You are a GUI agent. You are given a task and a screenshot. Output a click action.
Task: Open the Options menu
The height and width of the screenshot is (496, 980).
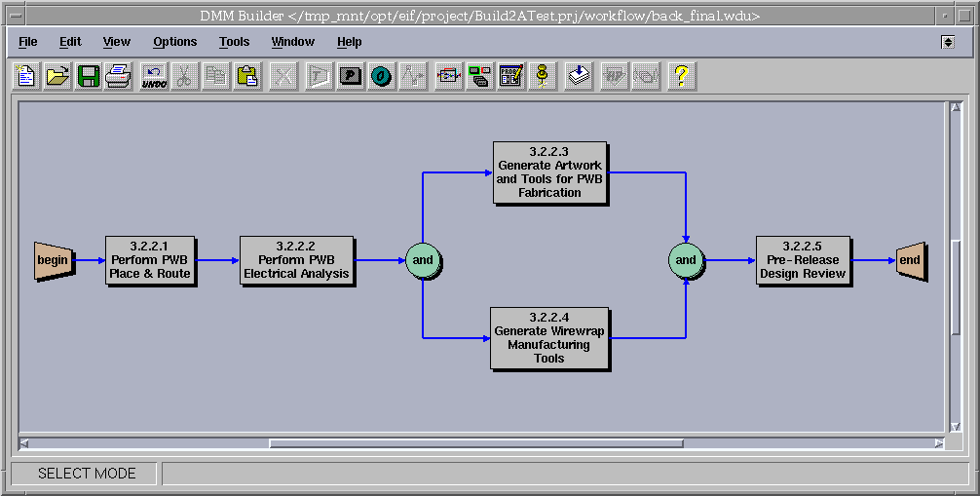[174, 42]
